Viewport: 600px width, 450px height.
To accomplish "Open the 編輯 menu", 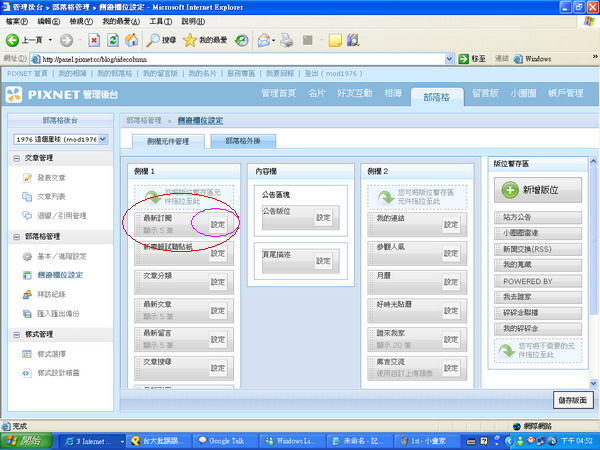I will click(49, 21).
